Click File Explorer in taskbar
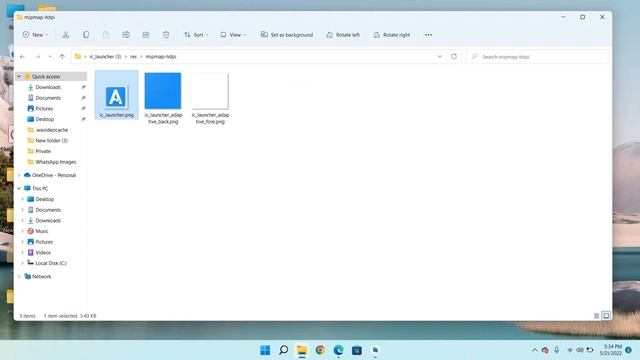 (302, 350)
